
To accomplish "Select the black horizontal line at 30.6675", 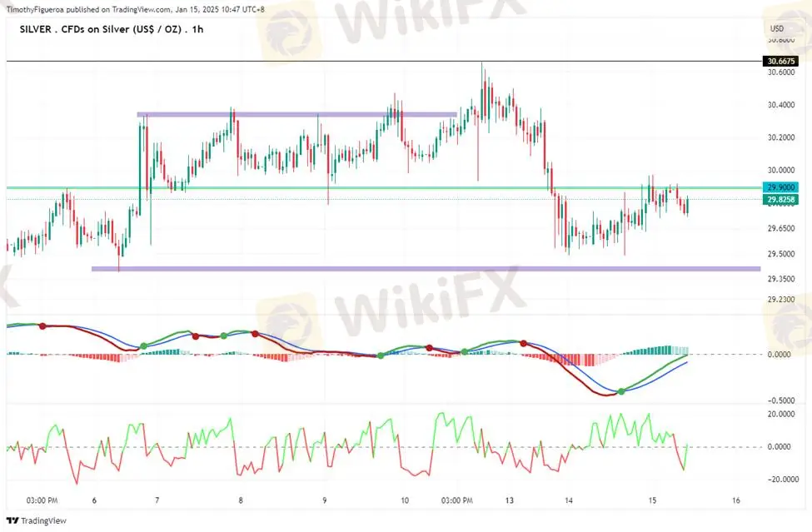I will (x=383, y=61).
